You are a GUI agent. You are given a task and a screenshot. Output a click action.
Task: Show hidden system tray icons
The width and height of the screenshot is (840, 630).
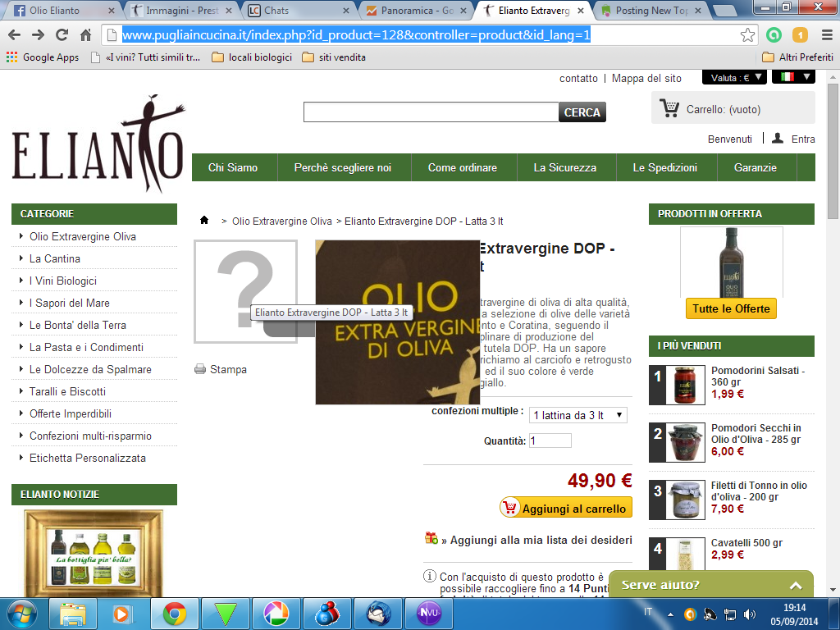pyautogui.click(x=670, y=614)
